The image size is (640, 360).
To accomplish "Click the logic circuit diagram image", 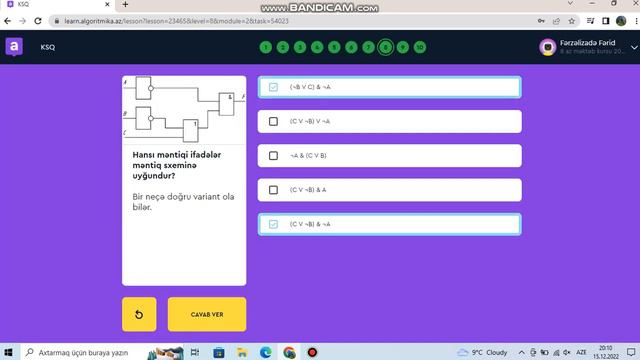I will 184,109.
